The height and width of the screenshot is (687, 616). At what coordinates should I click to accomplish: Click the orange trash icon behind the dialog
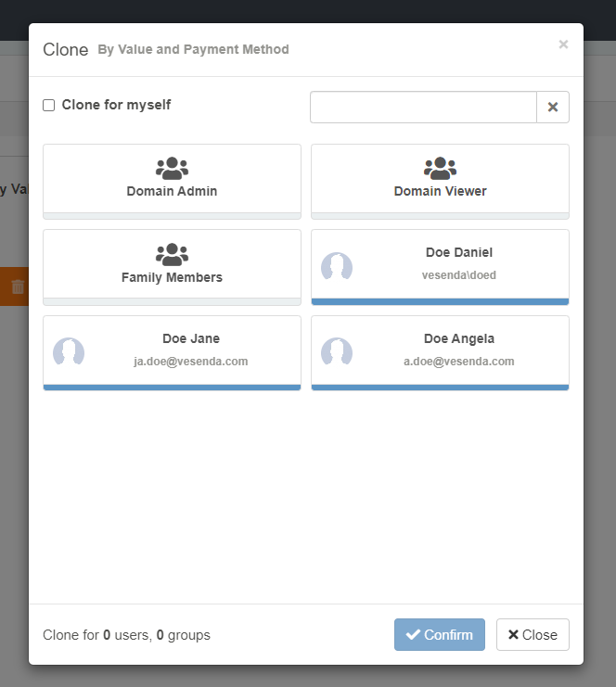pyautogui.click(x=18, y=286)
